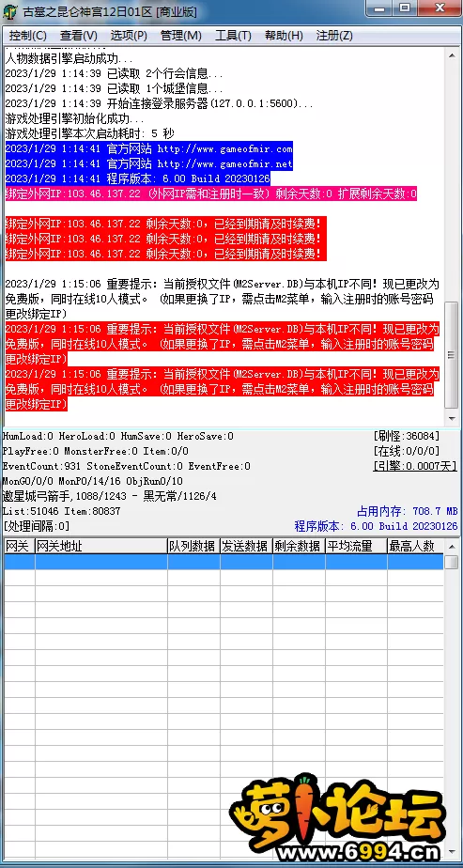This screenshot has height=868, width=463.
Task: Click the [引擎:0.0007天] status text
Action: [x=415, y=466]
